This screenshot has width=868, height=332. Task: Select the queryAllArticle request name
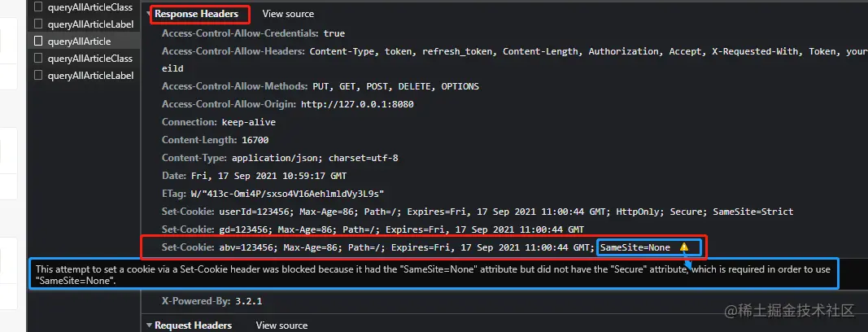tap(79, 41)
